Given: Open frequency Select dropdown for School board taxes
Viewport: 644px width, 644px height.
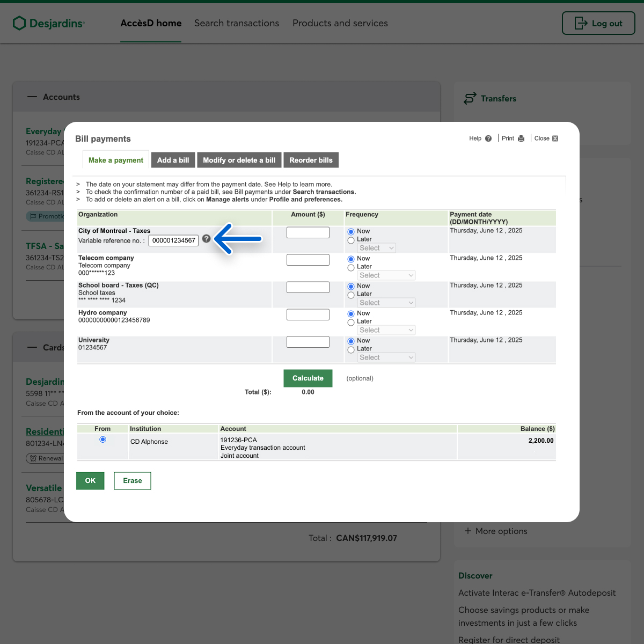Looking at the screenshot, I should click(x=386, y=303).
